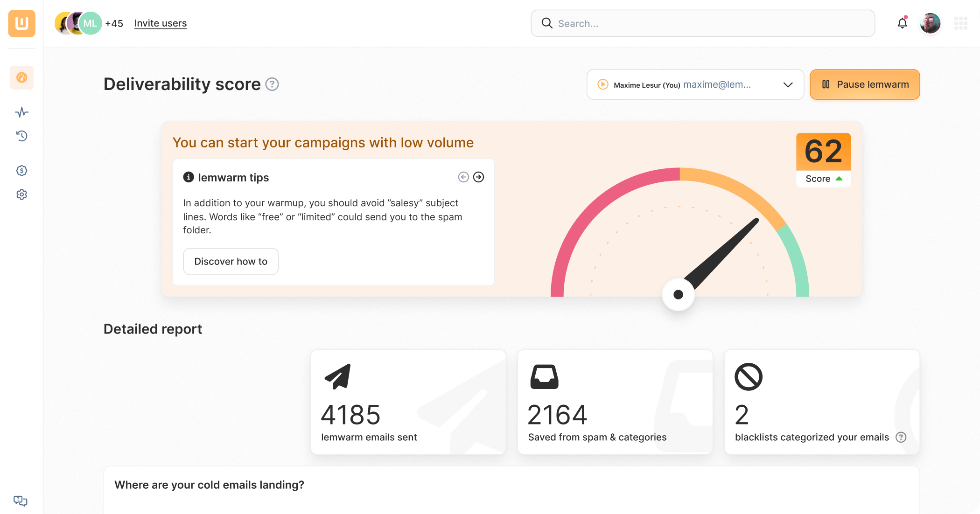Click help icon next to Deliverability score
The width and height of the screenshot is (980, 514).
[272, 84]
